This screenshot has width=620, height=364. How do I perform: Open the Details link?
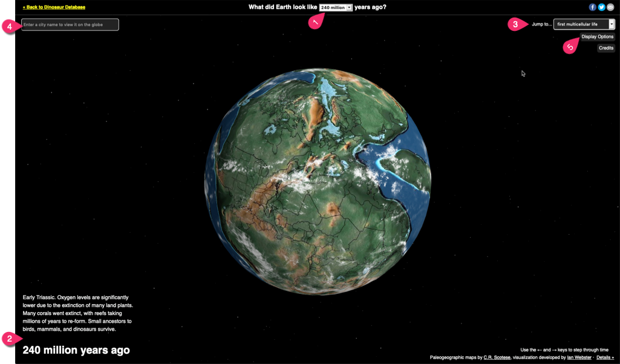tap(605, 357)
